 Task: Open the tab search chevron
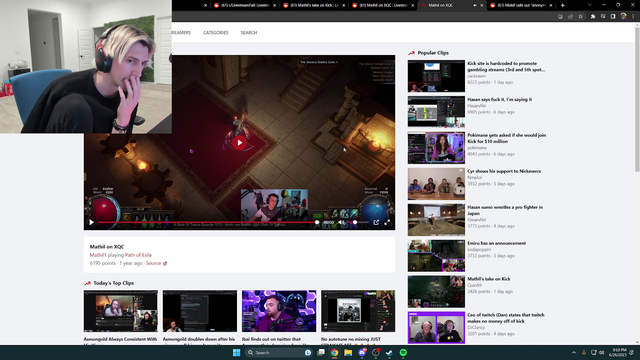click(589, 5)
